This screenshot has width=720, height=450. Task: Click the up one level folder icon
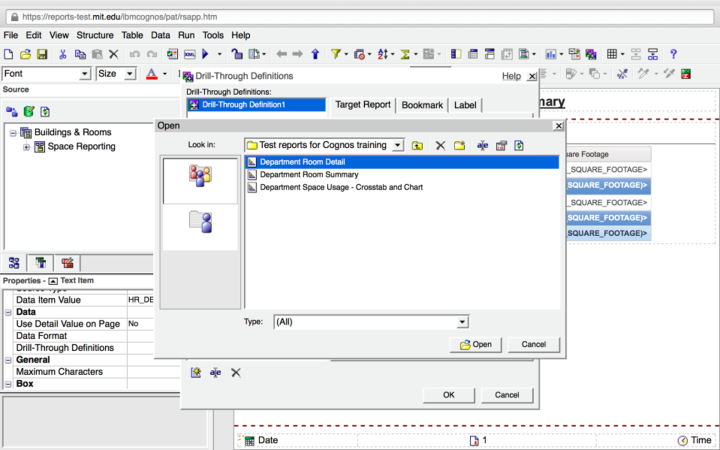coord(417,146)
